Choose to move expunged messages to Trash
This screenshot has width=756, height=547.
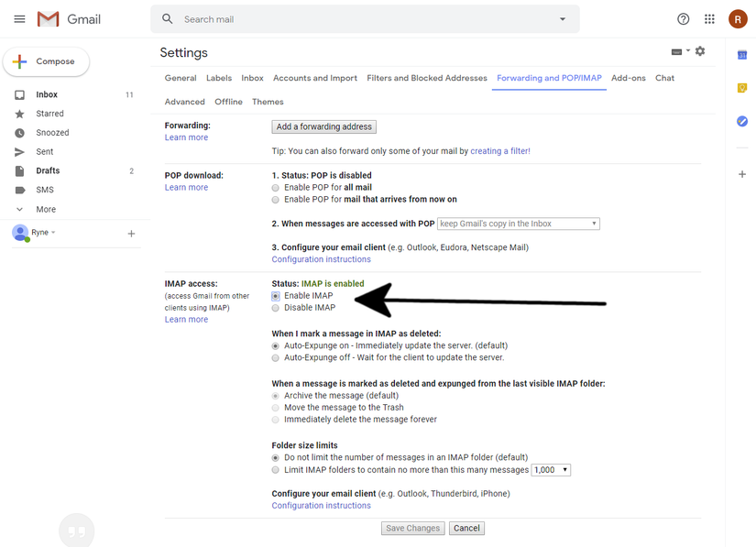click(x=275, y=407)
